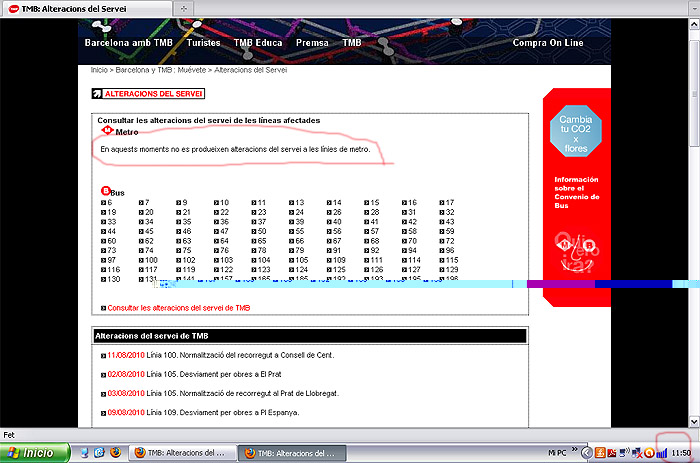The height and width of the screenshot is (463, 700).
Task: Launch Firefox from quick launch
Action: (x=115, y=453)
